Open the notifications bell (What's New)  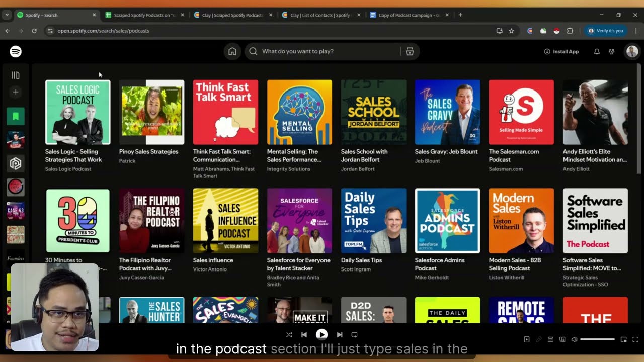point(597,51)
